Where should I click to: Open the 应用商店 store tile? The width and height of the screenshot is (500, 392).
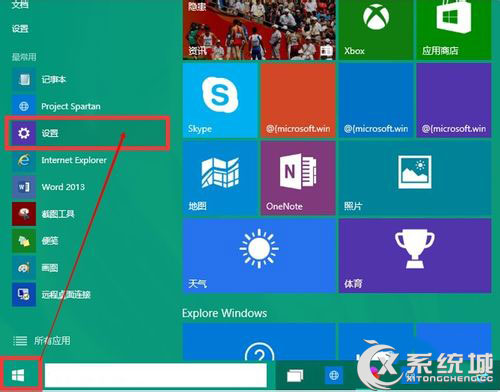pyautogui.click(x=454, y=30)
